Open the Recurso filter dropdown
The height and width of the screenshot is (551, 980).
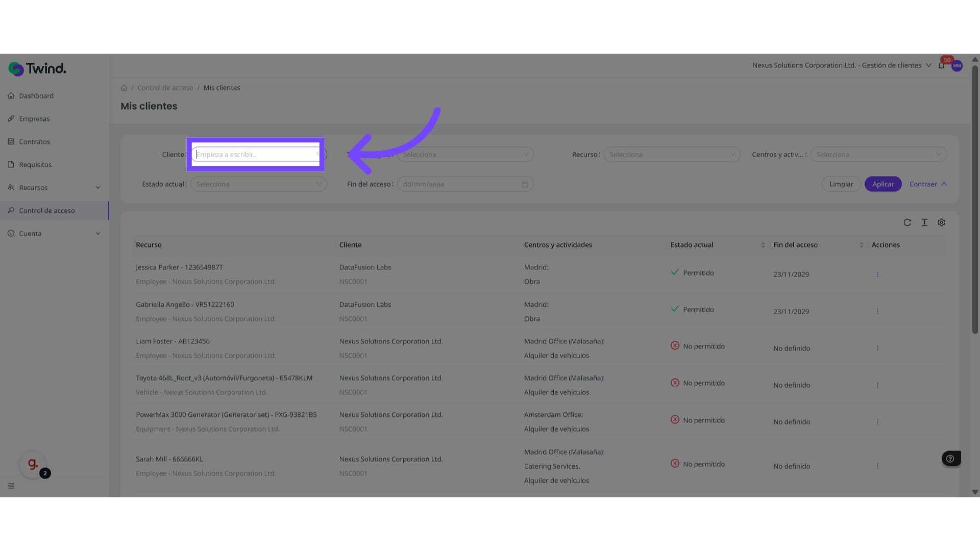coord(671,155)
